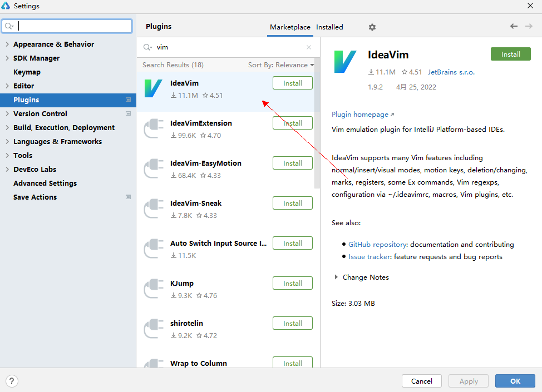This screenshot has height=392, width=542.
Task: Open the help question mark button
Action: 12,381
